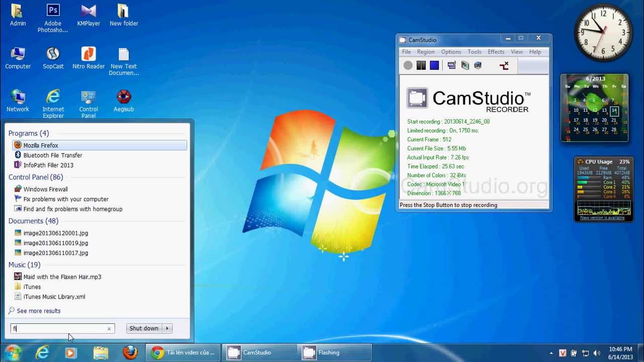Click the SWF producer icon in CamStudio toolbar
Viewport: 644px width, 362px height.
(477, 65)
